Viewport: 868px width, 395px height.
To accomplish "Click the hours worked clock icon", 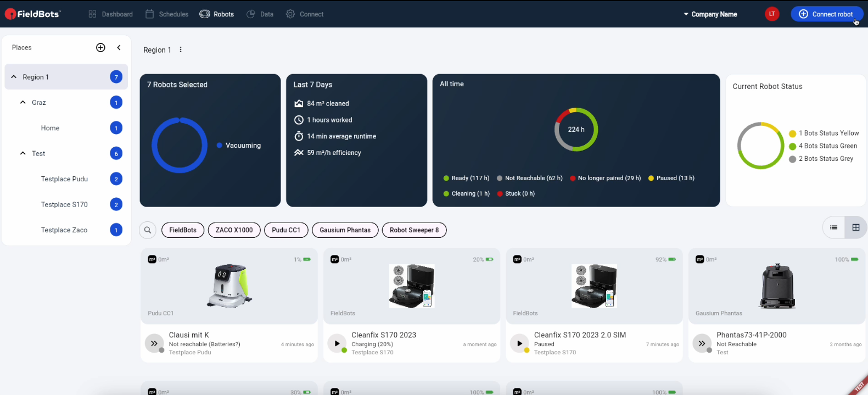I will pyautogui.click(x=299, y=120).
